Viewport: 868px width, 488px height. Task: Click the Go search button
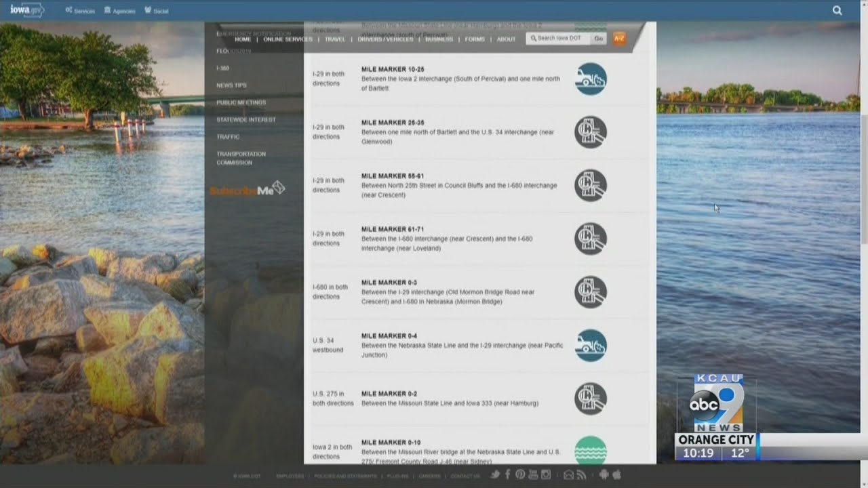tap(599, 39)
